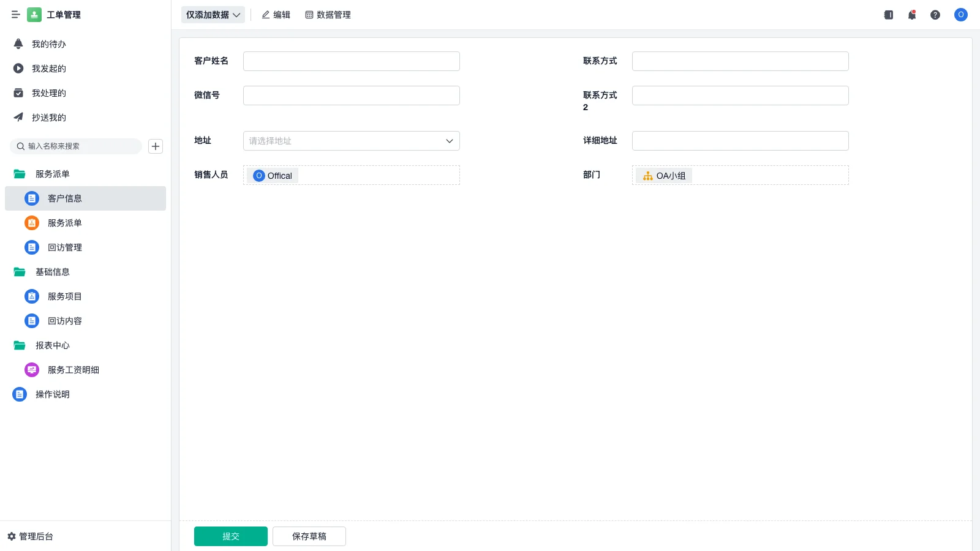Viewport: 980px width, 551px height.
Task: Click the 工单管理 app logo icon
Action: tap(34, 15)
